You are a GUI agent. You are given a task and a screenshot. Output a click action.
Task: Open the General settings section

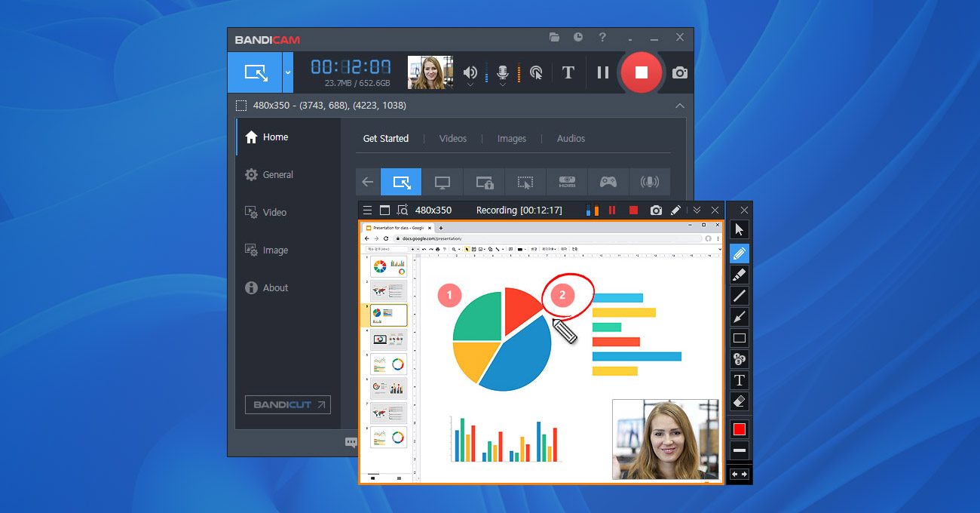(x=288, y=175)
